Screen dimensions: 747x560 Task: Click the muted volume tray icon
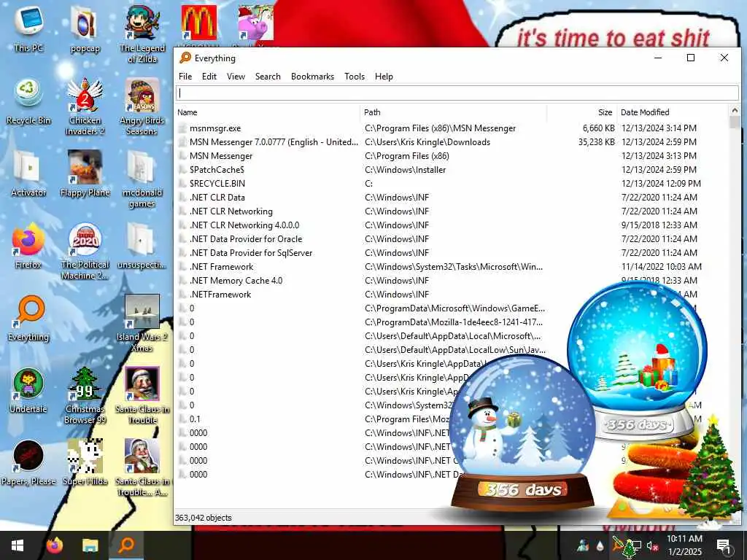coord(652,545)
